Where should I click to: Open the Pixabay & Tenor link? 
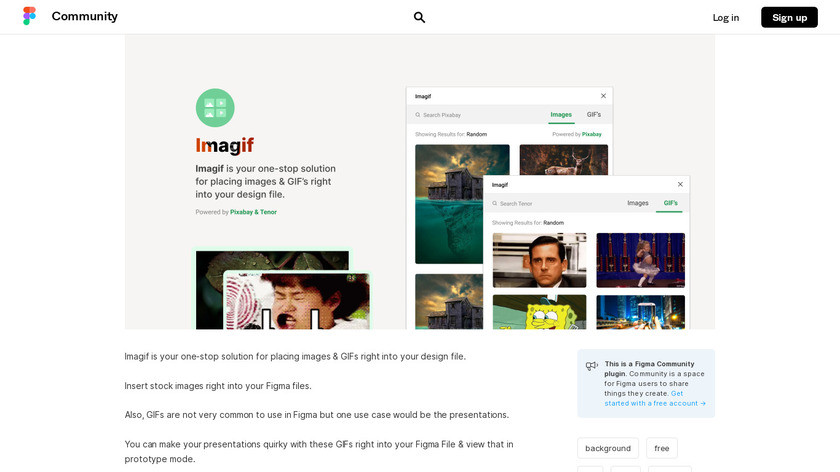point(253,212)
